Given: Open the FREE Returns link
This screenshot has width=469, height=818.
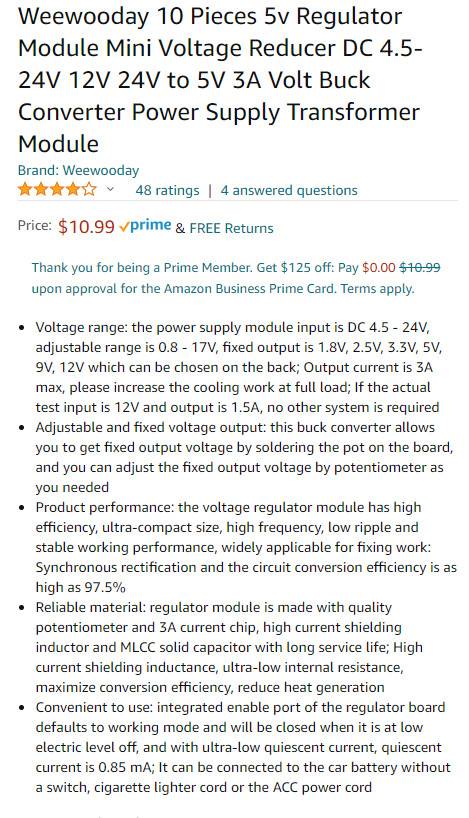Looking at the screenshot, I should click(x=231, y=228).
